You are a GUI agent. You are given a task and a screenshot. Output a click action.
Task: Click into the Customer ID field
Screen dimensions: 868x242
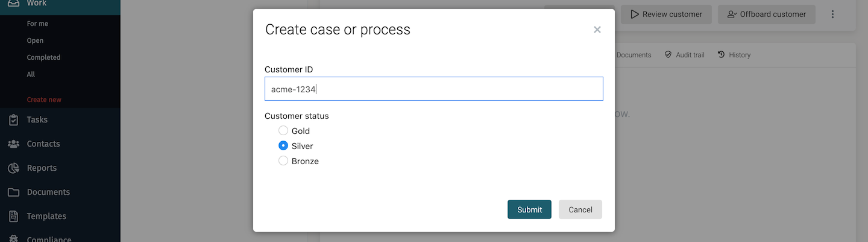(434, 89)
